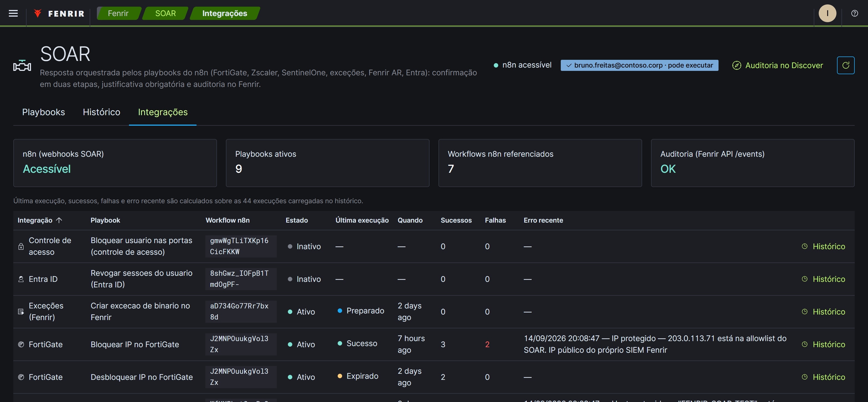Click the red failure count 2

487,344
